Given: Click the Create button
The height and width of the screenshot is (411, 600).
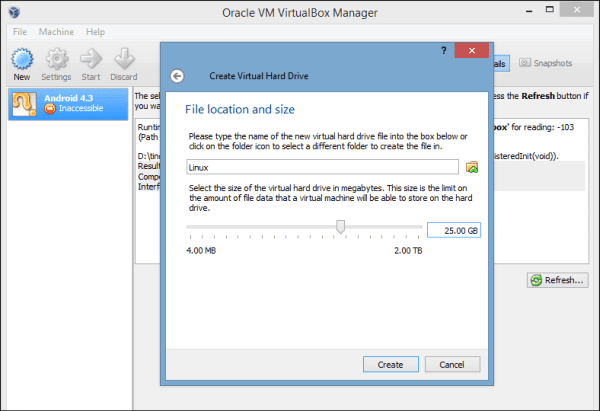Looking at the screenshot, I should [x=391, y=364].
